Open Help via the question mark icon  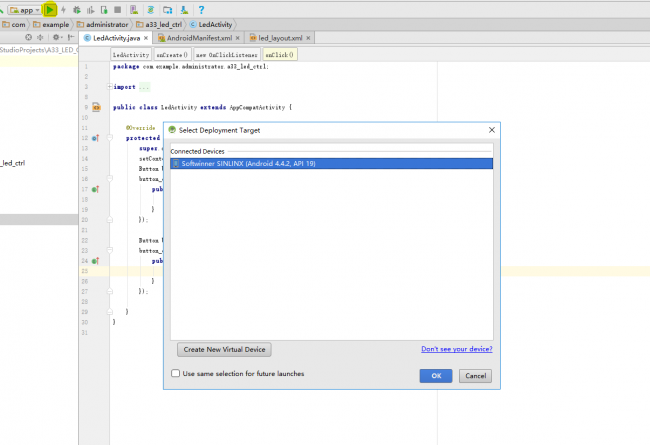pos(201,10)
